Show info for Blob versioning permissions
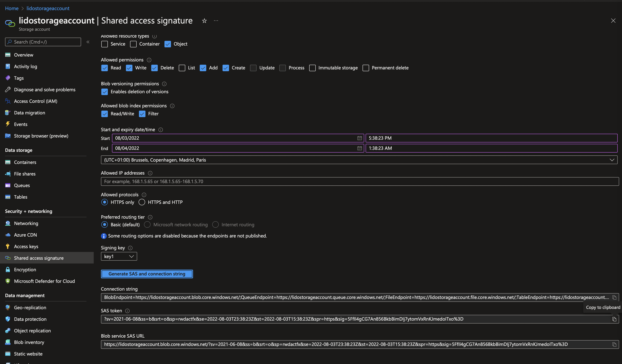 click(x=164, y=84)
